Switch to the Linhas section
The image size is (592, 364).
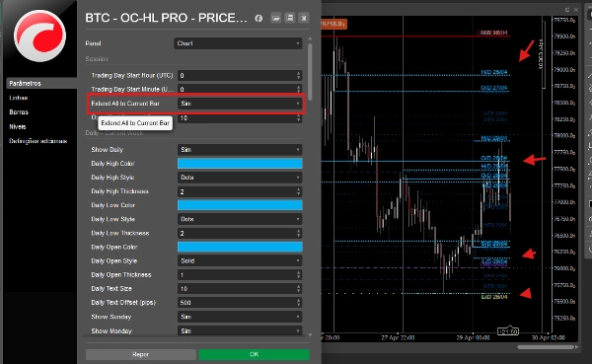(x=19, y=98)
